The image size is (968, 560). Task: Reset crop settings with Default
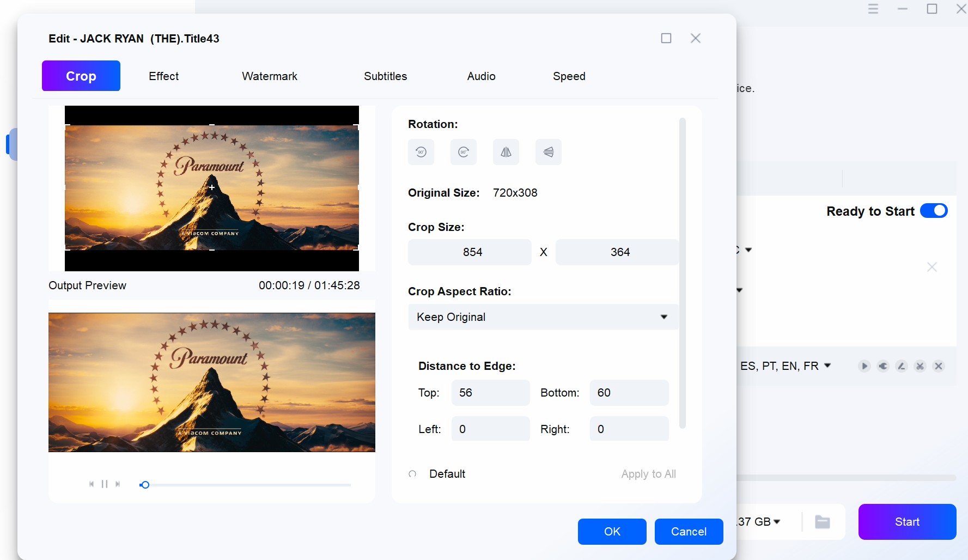click(x=447, y=474)
